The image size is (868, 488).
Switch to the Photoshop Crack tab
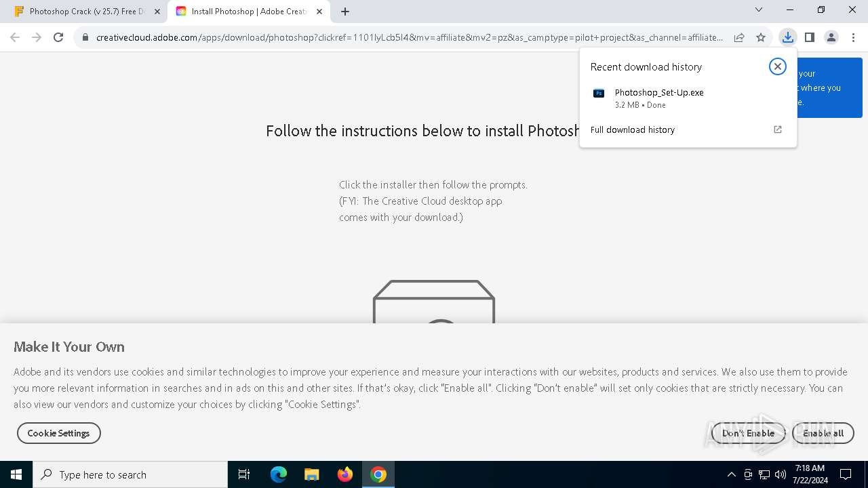(87, 12)
